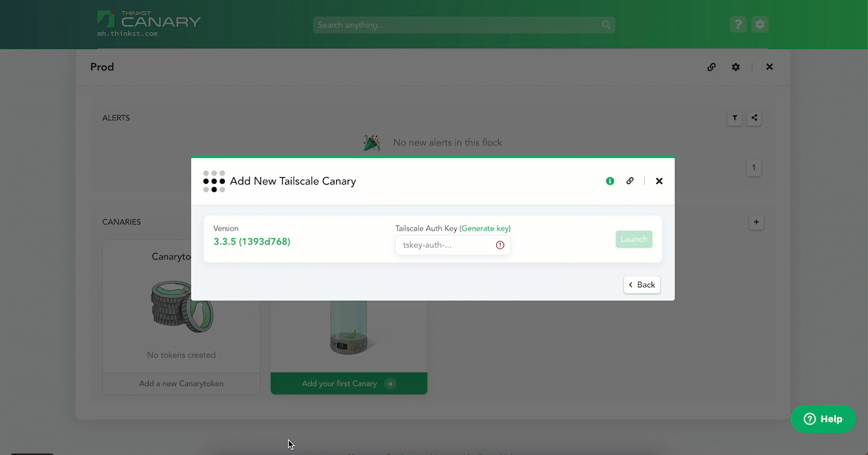This screenshot has width=868, height=455.
Task: Click the plus icon in Canaries section
Action: pyautogui.click(x=756, y=223)
